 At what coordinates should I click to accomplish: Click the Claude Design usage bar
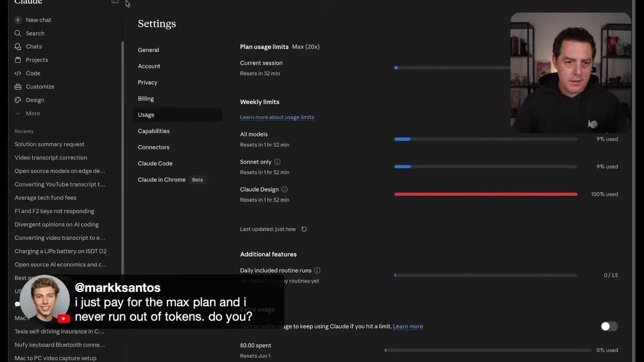click(x=486, y=194)
